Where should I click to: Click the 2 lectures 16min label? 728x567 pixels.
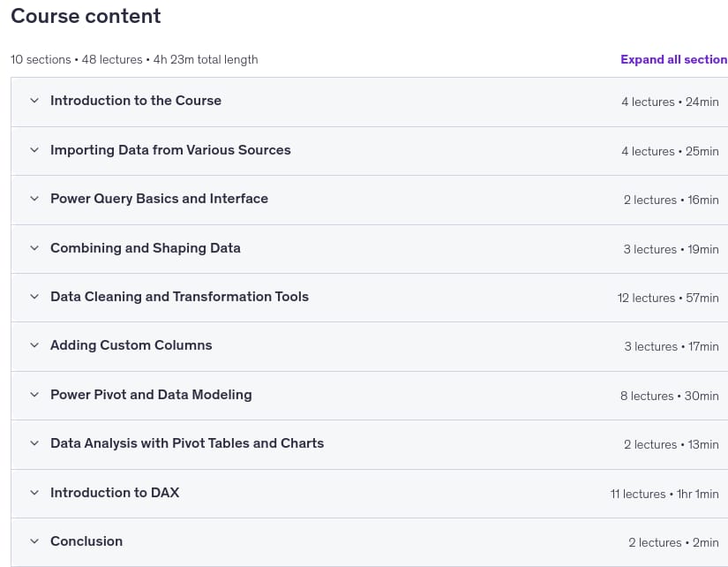(x=672, y=200)
